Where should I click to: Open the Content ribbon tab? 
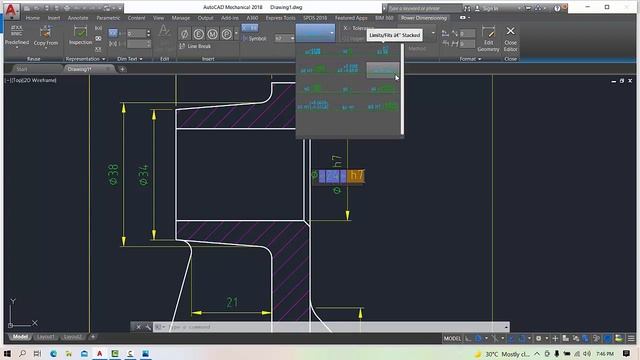136,18
